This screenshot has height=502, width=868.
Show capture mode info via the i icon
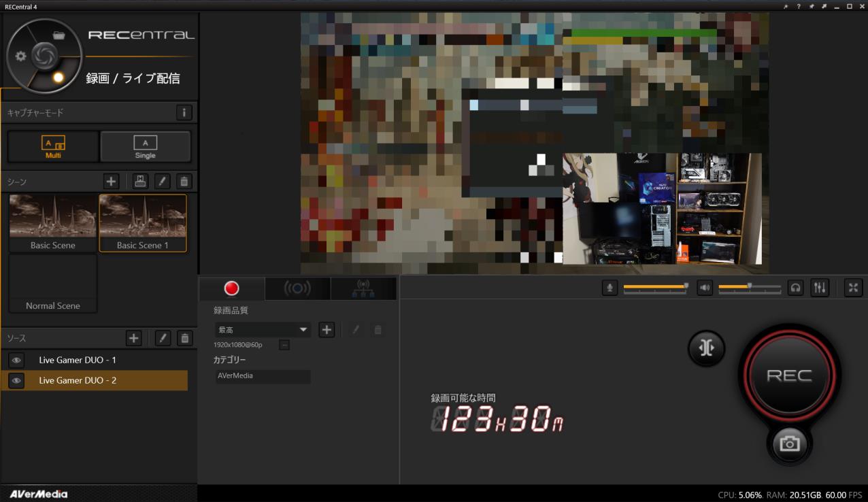[x=184, y=112]
